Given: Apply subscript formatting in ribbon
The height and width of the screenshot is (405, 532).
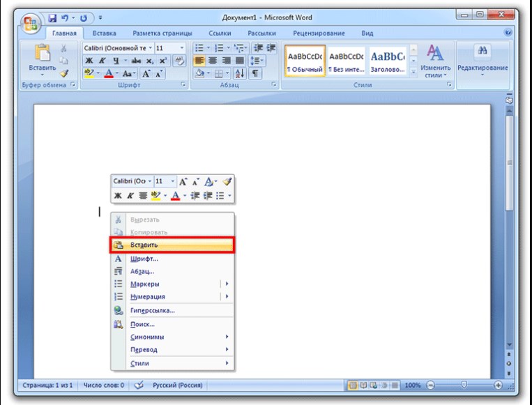Looking at the screenshot, I should (149, 61).
